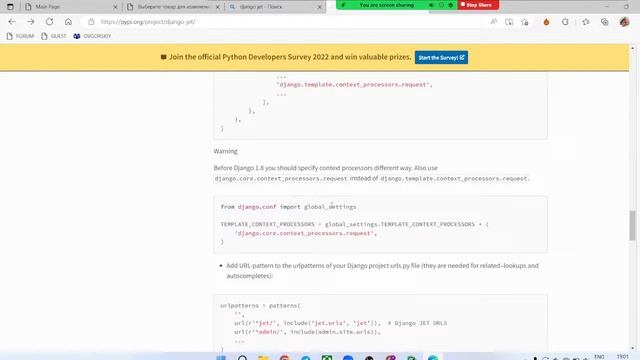This screenshot has width=640, height=360.
Task: View site information lock icon
Action: coord(91,22)
